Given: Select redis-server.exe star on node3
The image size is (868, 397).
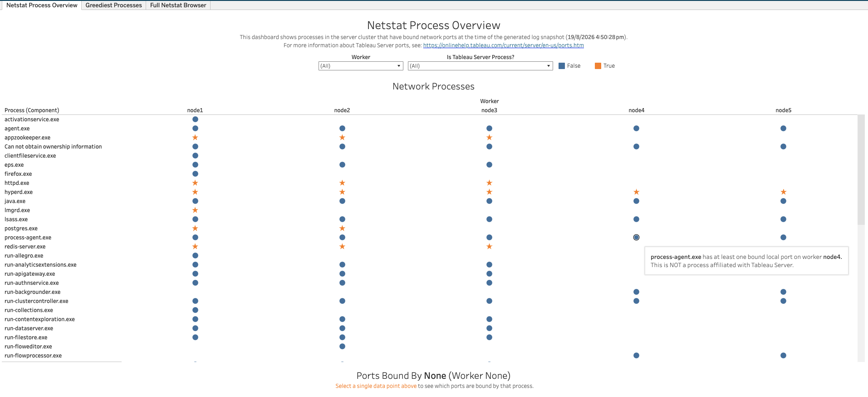Looking at the screenshot, I should tap(489, 247).
